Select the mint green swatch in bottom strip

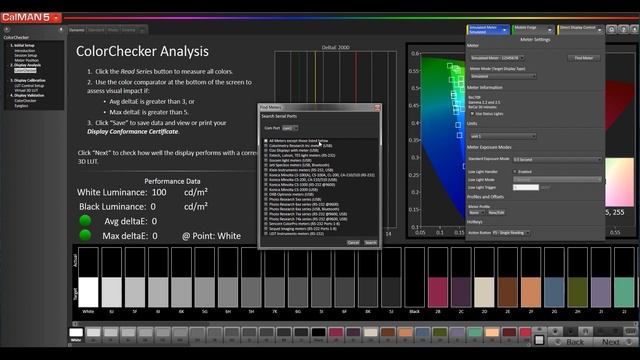[475, 333]
